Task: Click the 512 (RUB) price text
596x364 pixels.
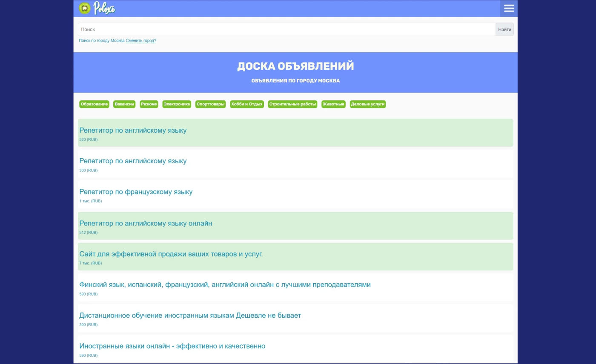Action: pos(89,233)
